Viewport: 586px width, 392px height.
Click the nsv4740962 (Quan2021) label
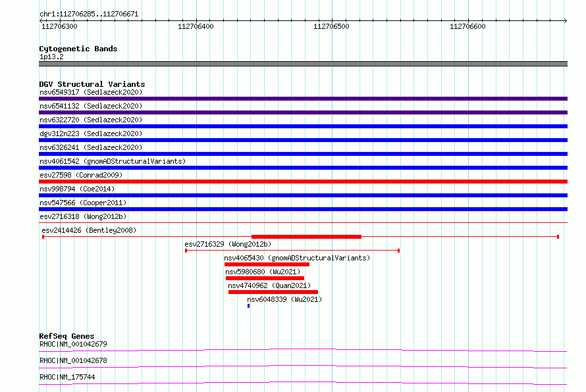[x=269, y=285]
